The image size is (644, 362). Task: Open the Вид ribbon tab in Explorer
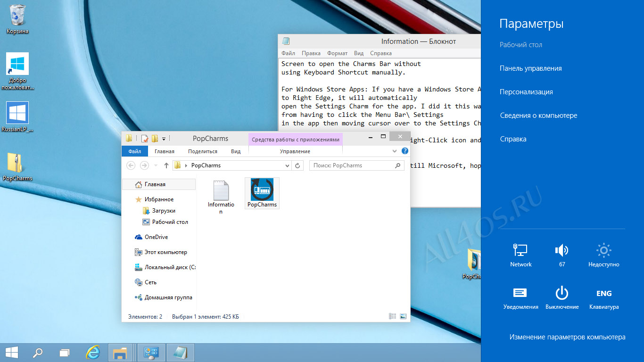coord(236,151)
